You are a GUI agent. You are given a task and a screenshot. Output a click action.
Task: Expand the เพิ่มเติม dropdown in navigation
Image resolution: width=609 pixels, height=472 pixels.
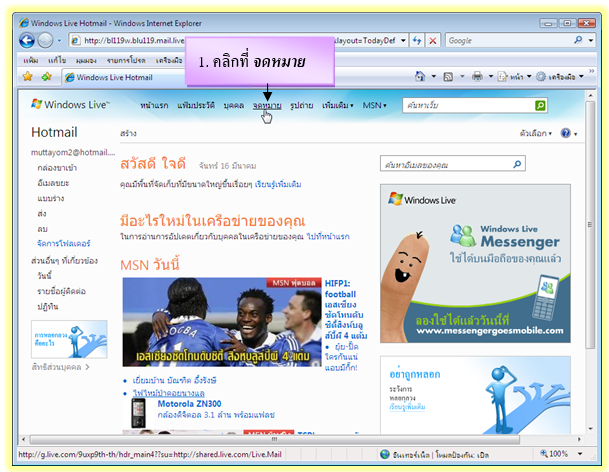point(338,105)
